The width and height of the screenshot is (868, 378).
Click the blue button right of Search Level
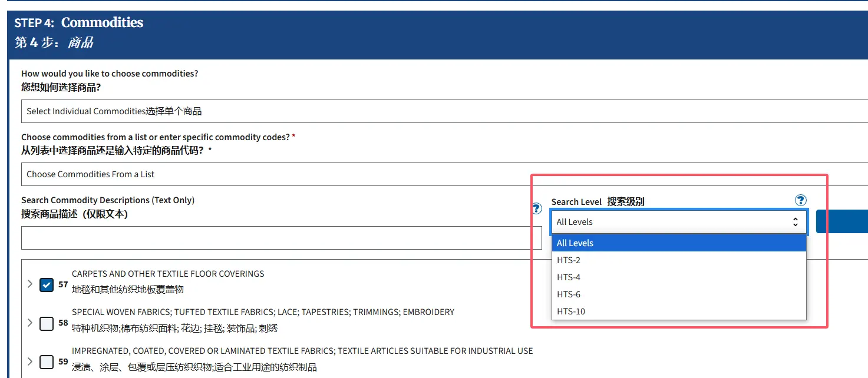click(x=841, y=221)
